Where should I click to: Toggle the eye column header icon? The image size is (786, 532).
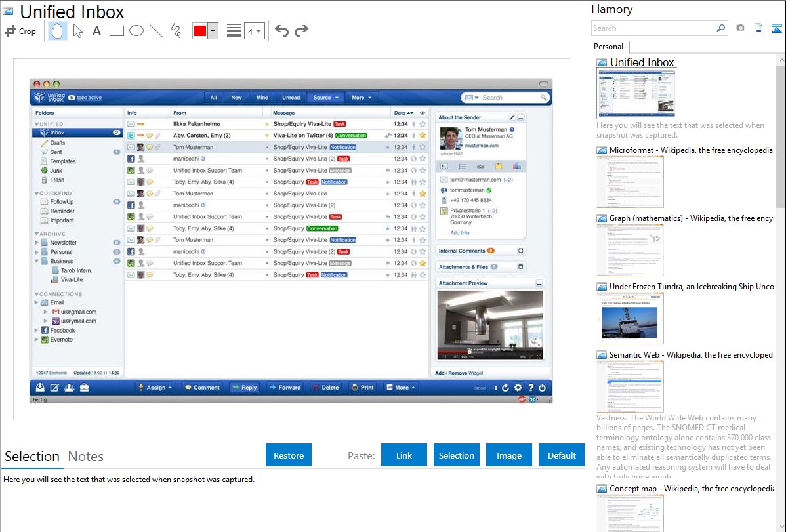423,113
